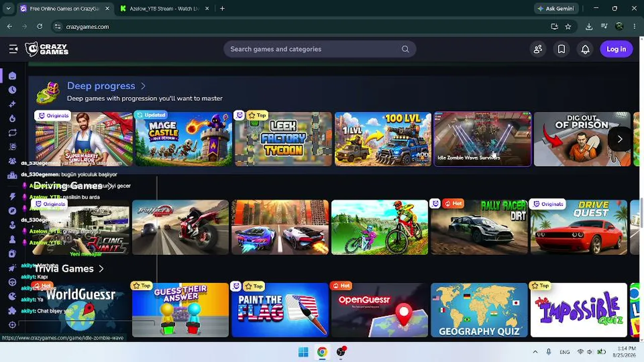
Task: View site information icon in address bar
Action: 57,27
